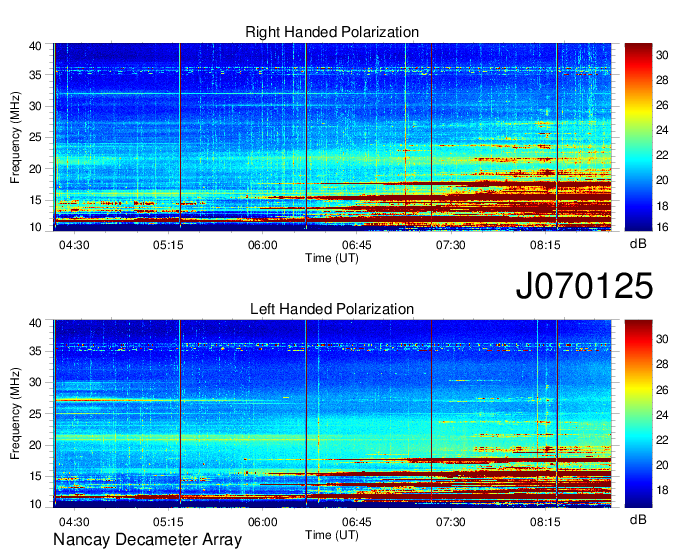Image resolution: width=680 pixels, height=552 pixels.
Task: Click the 26 value on the lower colorbar
Action: [662, 390]
